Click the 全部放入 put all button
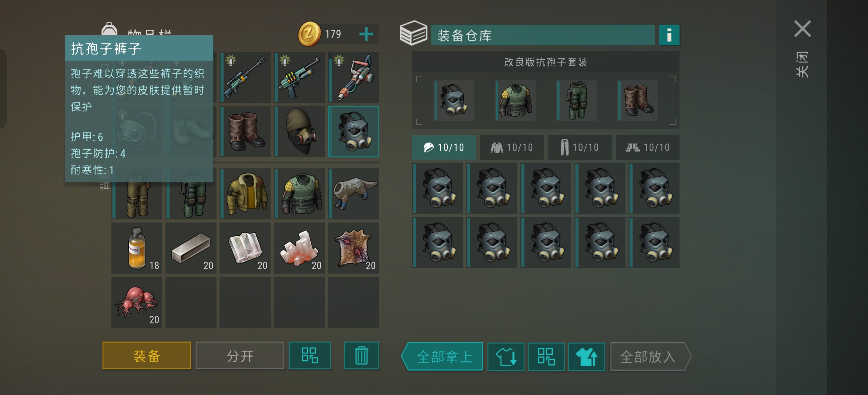Screen dimensions: 868x395 [650, 357]
